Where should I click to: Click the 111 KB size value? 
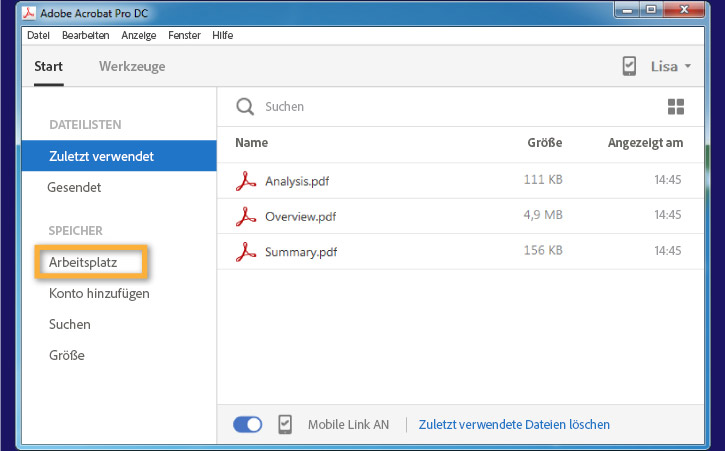click(543, 179)
